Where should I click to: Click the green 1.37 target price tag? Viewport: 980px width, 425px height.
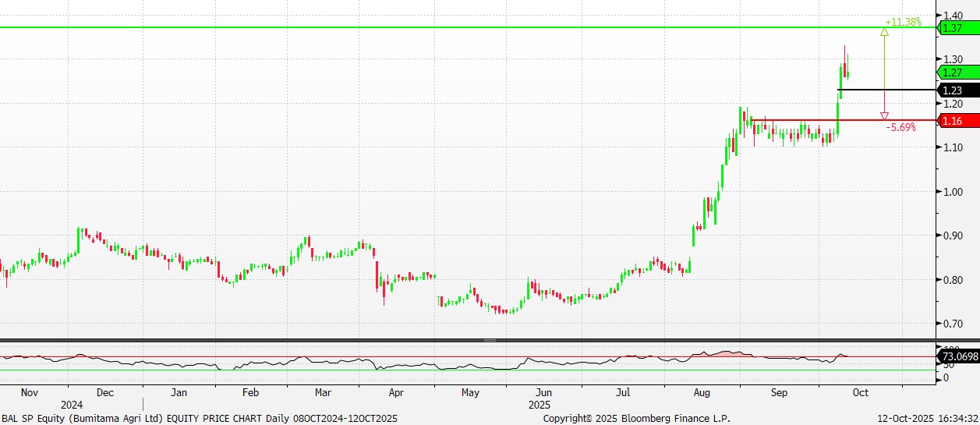coord(957,28)
